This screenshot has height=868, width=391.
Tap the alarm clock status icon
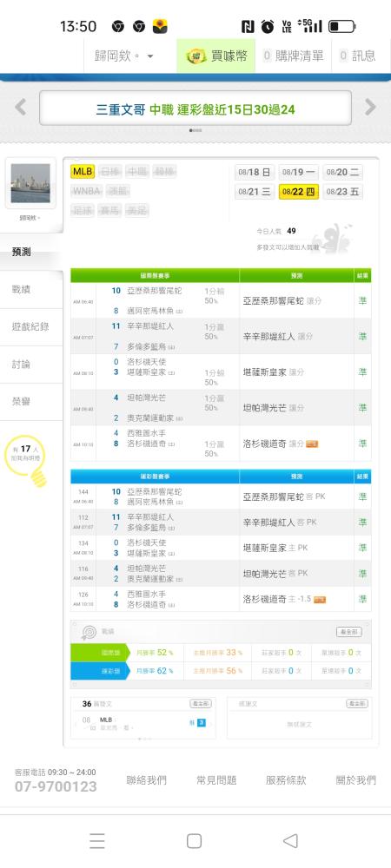(x=268, y=26)
